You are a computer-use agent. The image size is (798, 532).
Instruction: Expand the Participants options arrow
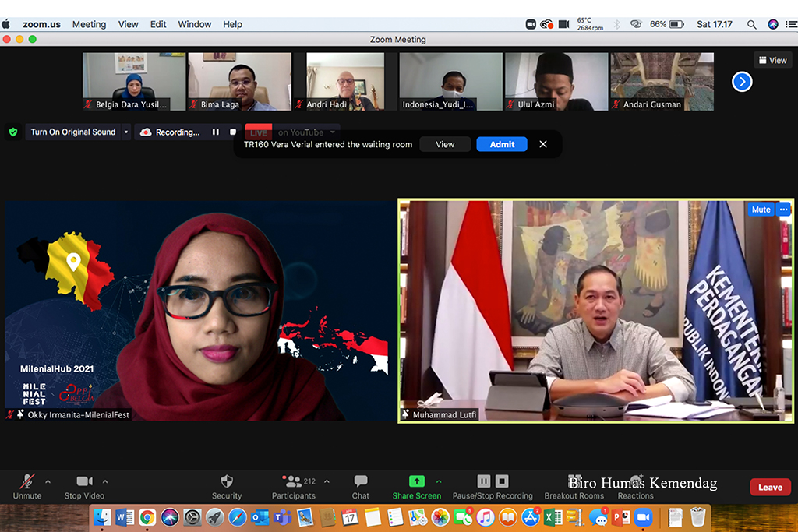[327, 481]
